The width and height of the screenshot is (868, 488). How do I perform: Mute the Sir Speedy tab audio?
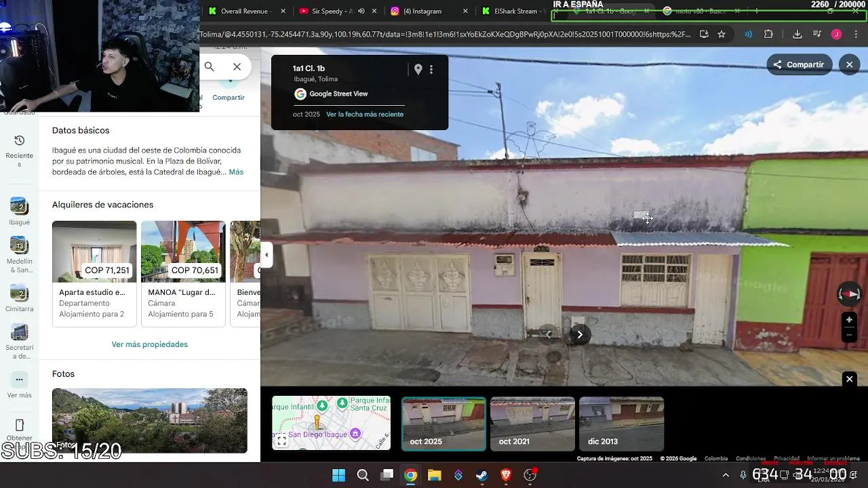tap(361, 11)
